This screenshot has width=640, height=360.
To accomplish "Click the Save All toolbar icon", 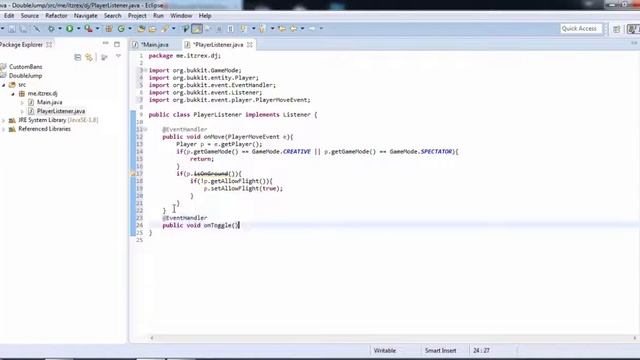I will (x=24, y=29).
